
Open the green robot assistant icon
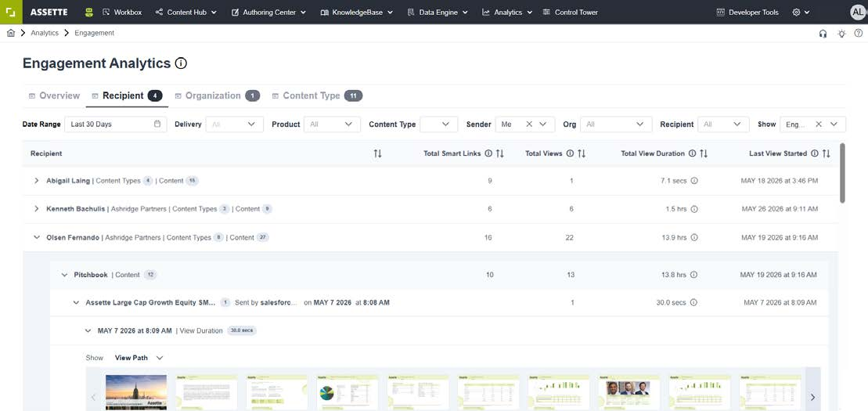[x=89, y=13]
